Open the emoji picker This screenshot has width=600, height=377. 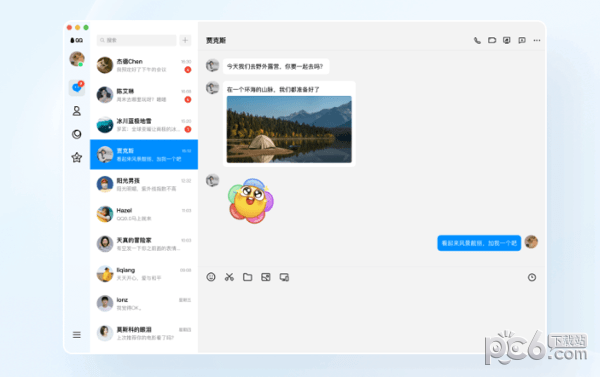[211, 277]
